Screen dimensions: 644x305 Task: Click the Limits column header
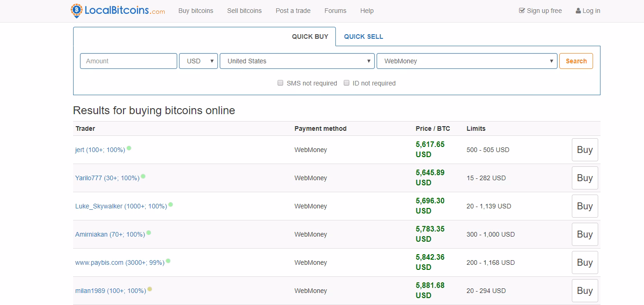[x=476, y=128]
